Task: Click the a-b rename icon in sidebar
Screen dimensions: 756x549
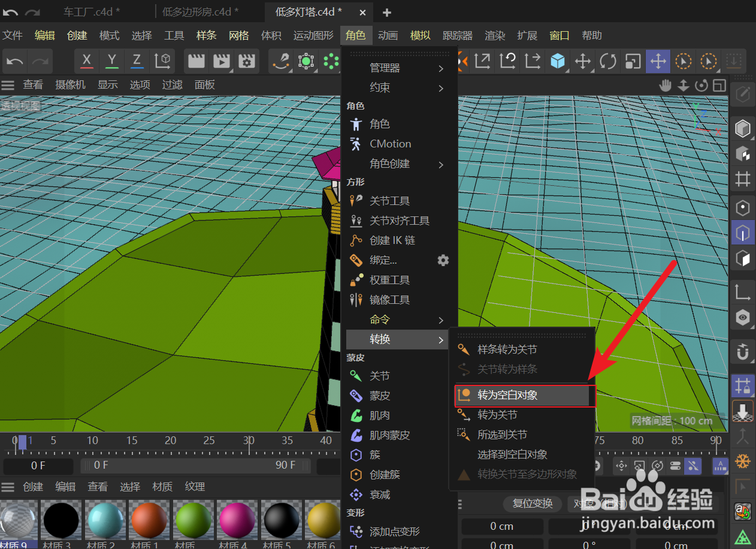Action: pos(743,511)
